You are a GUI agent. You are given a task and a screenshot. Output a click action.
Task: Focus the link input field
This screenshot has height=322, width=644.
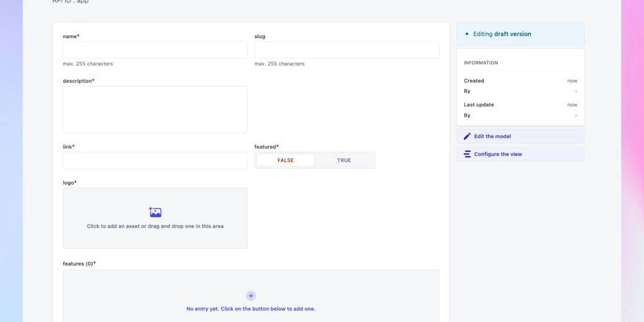[x=155, y=160]
